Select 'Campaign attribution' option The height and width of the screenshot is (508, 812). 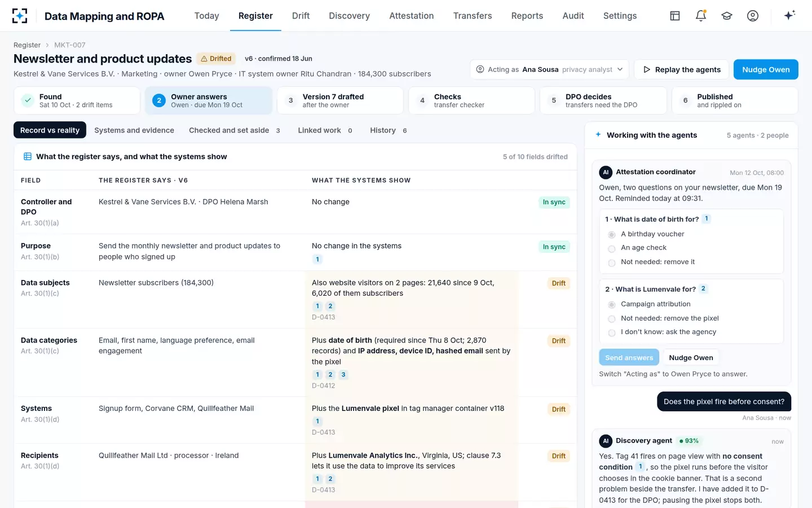tap(612, 305)
